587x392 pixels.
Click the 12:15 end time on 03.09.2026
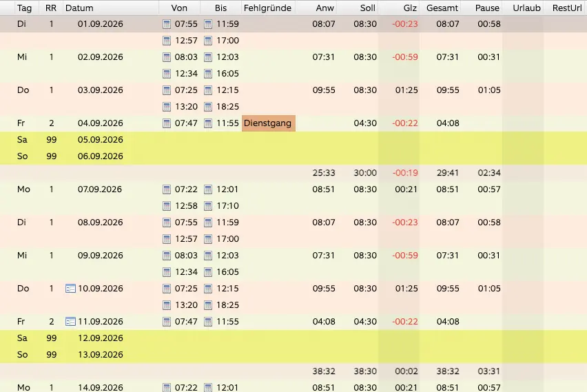click(227, 90)
